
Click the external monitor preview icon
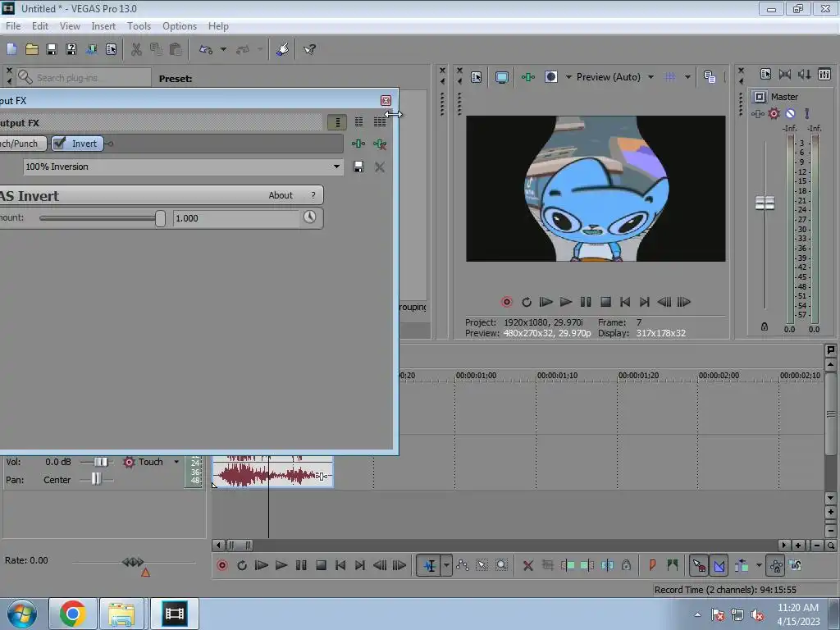(501, 77)
